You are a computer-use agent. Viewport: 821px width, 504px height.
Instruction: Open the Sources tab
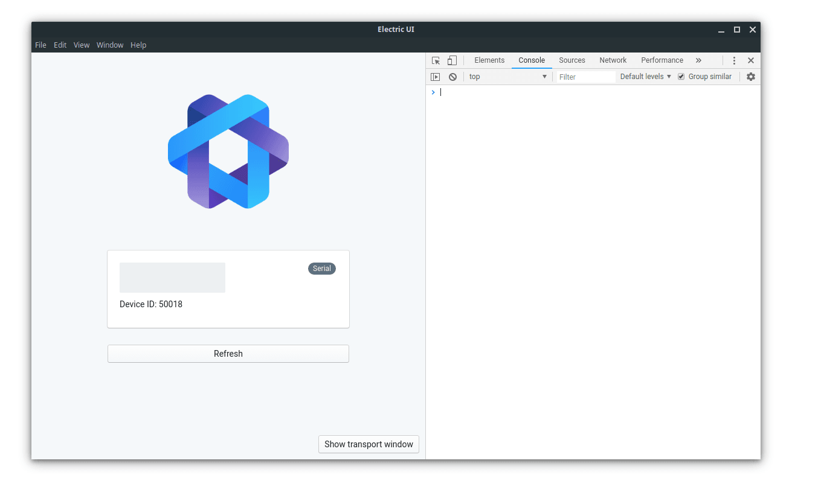pyautogui.click(x=571, y=60)
